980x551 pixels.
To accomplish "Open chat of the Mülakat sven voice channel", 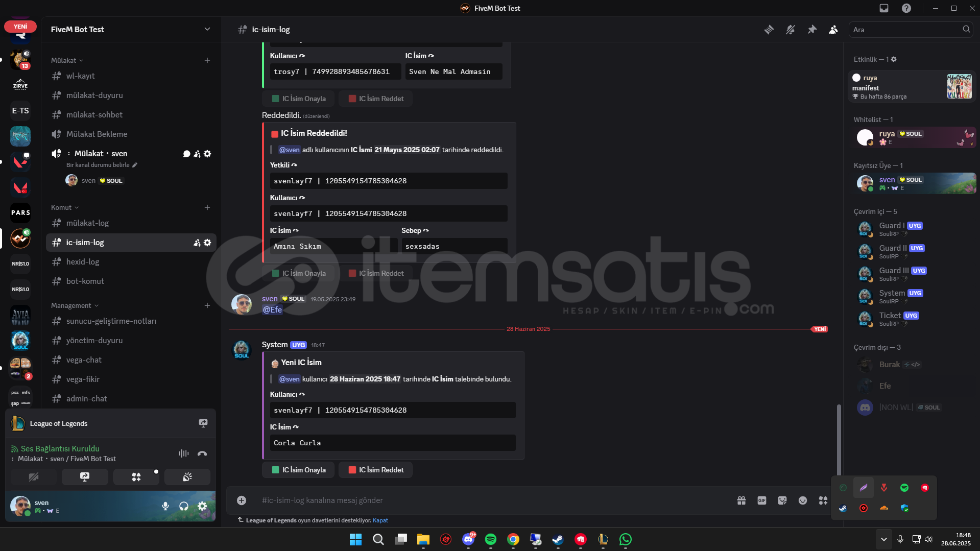I will [187, 154].
